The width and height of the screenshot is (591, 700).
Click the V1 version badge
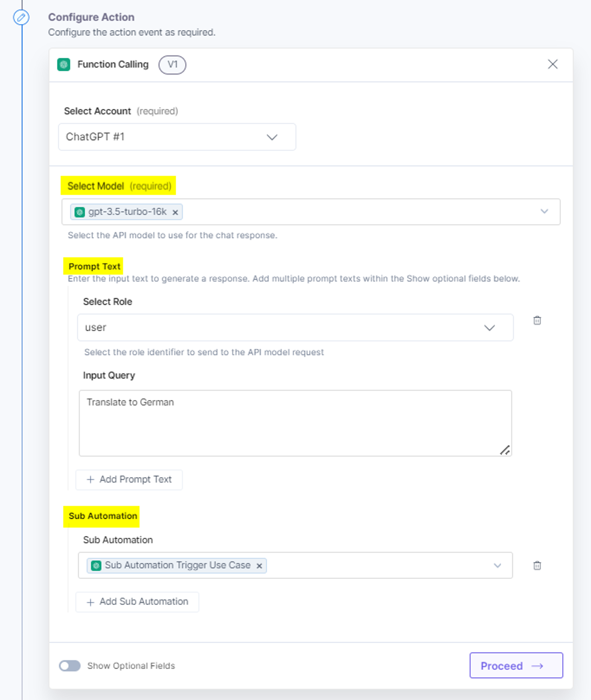[172, 65]
